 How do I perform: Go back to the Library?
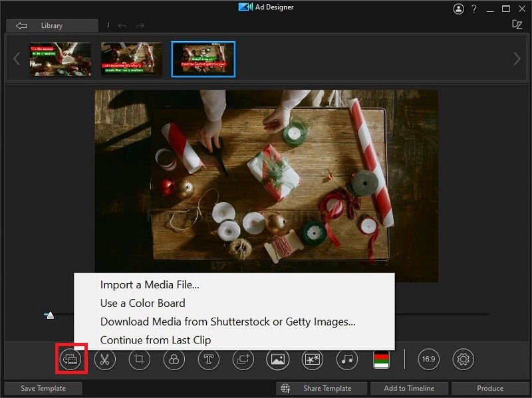[x=52, y=25]
